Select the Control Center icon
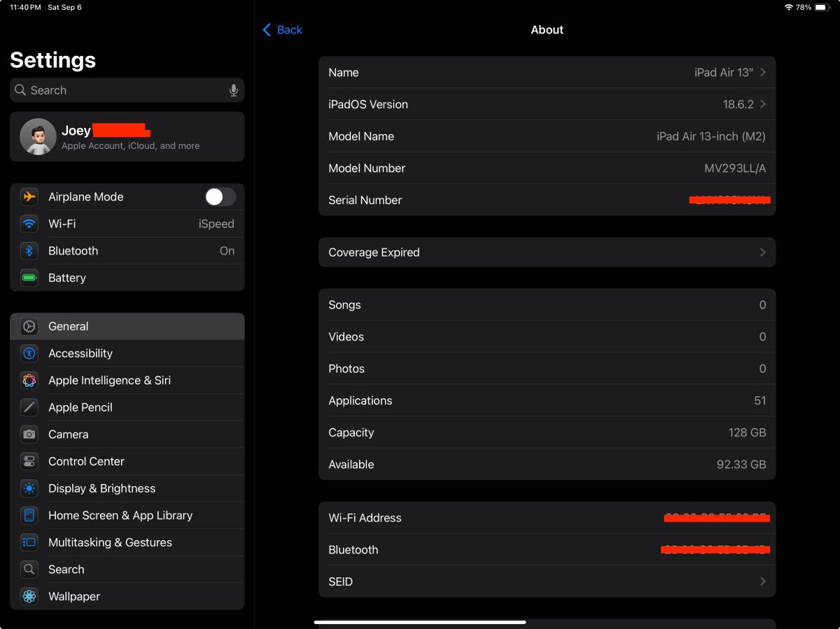 (x=29, y=462)
